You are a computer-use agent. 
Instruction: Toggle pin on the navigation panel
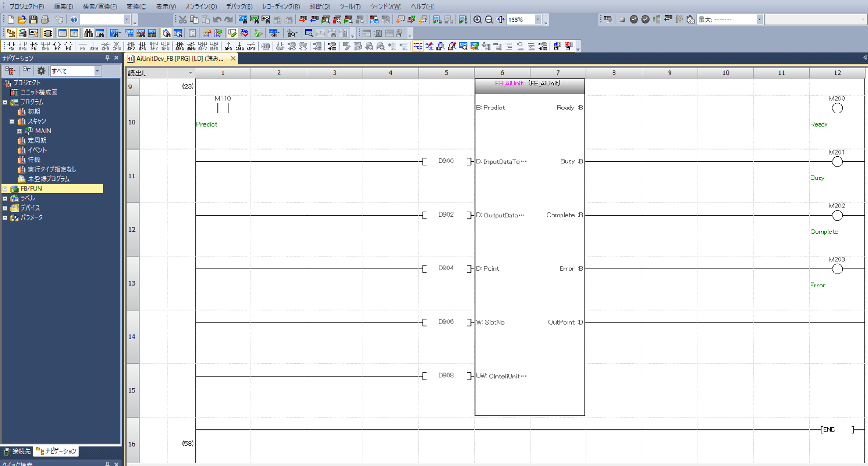(107, 58)
